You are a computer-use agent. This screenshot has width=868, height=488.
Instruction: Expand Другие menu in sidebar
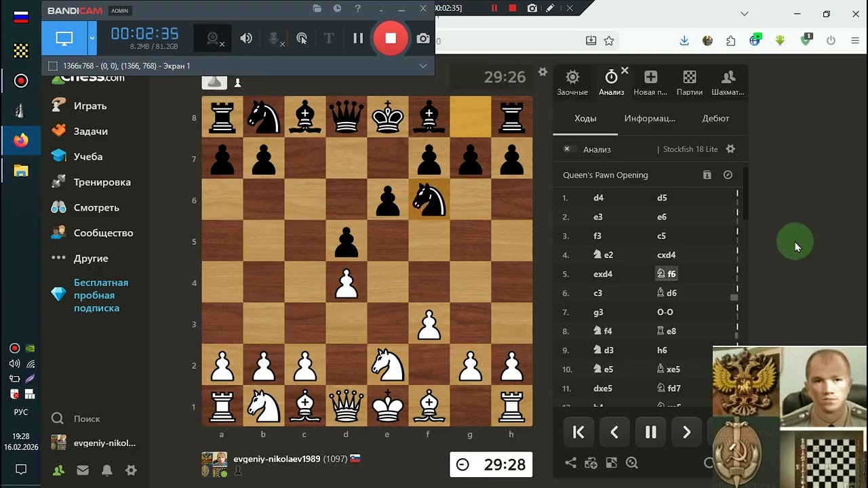point(90,258)
